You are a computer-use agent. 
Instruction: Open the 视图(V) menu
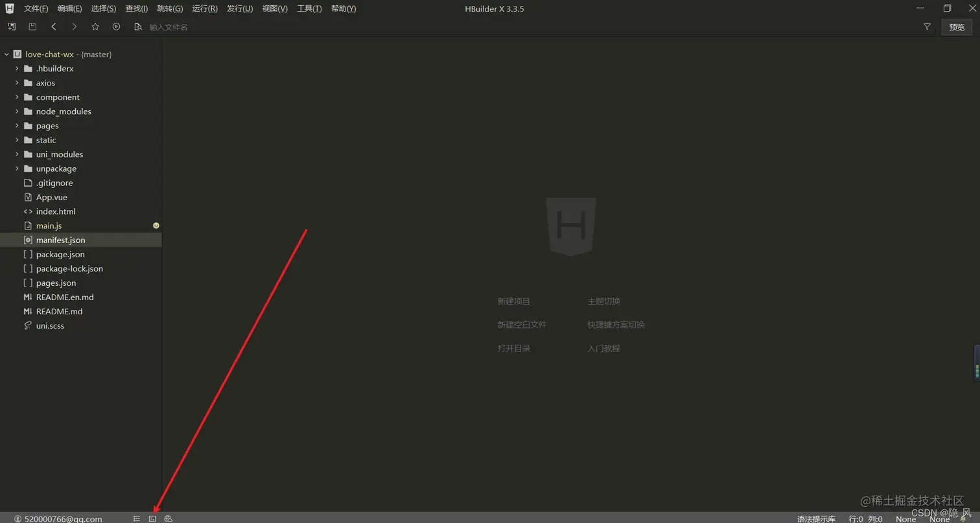(x=275, y=8)
